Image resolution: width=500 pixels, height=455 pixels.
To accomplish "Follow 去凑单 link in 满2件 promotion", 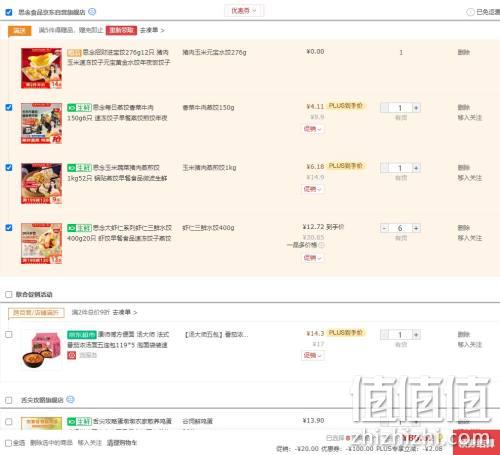I will point(125,312).
